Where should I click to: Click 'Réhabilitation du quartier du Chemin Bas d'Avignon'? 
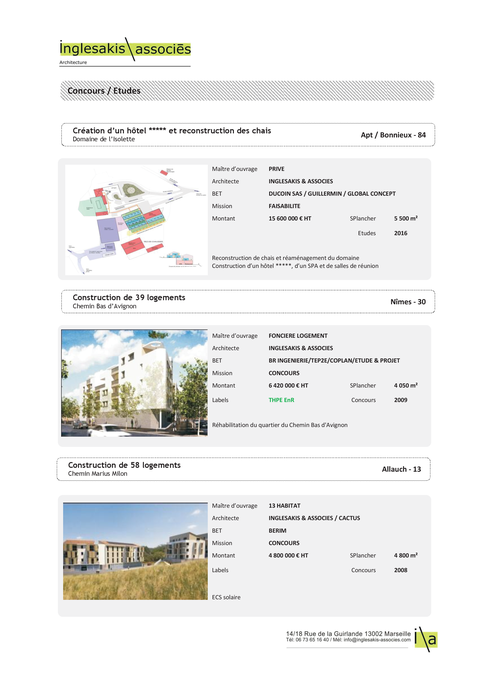coord(279,425)
